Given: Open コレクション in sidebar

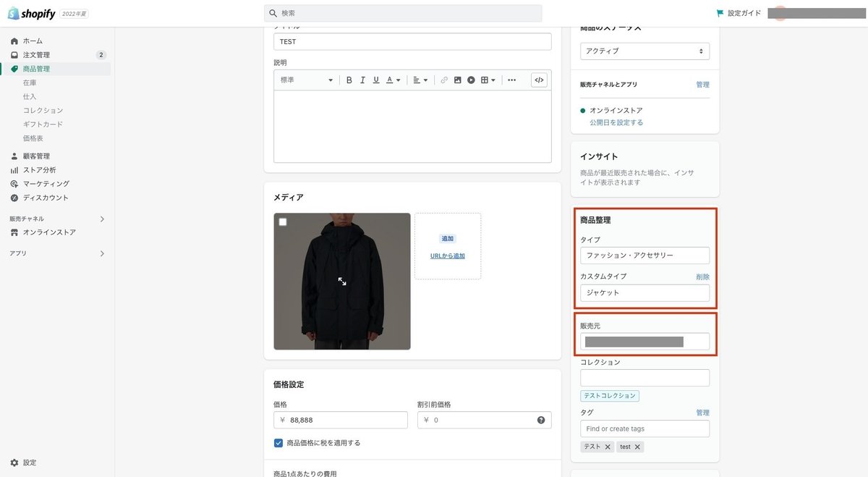Looking at the screenshot, I should [x=43, y=110].
